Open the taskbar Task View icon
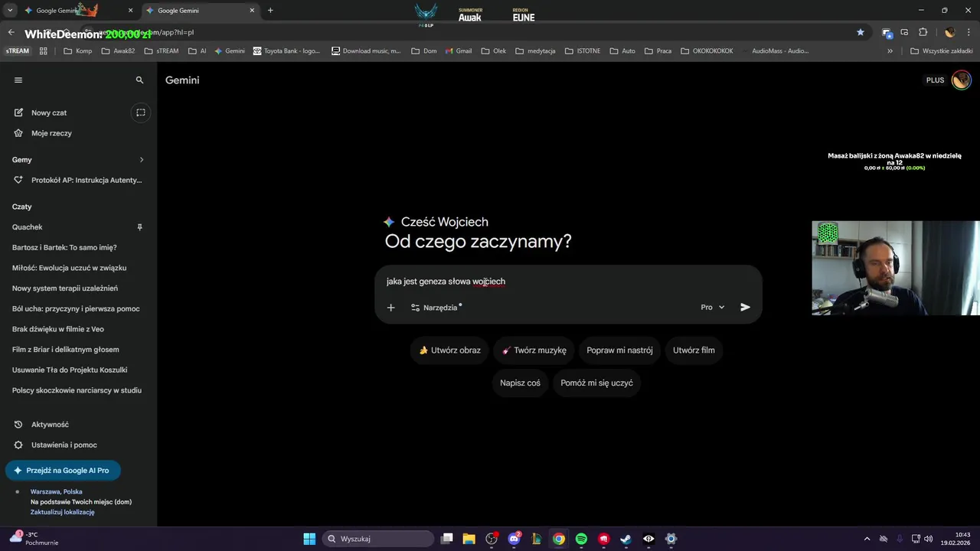 click(x=447, y=539)
